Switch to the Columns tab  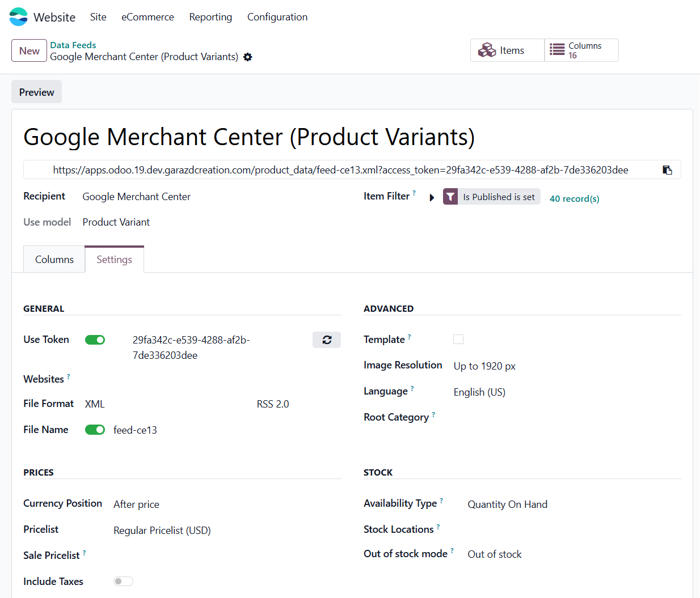tap(54, 260)
